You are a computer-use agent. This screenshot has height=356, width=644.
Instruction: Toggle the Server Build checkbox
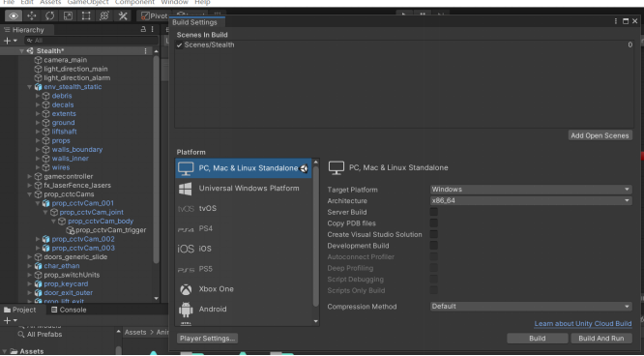(x=434, y=212)
